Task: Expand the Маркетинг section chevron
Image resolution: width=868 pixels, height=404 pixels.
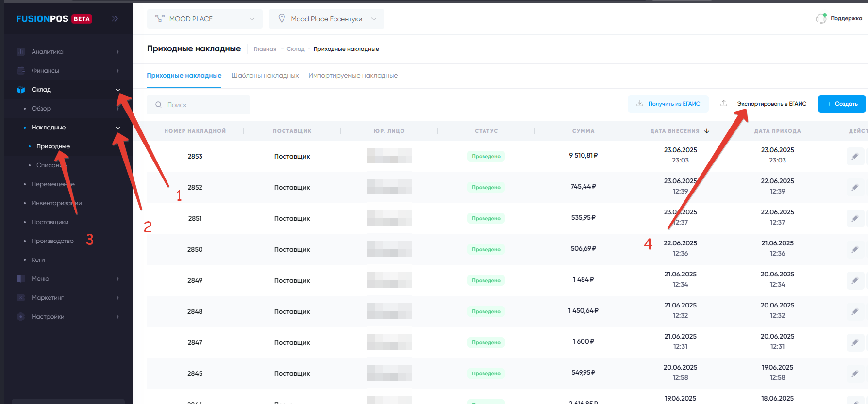Action: pyautogui.click(x=117, y=298)
